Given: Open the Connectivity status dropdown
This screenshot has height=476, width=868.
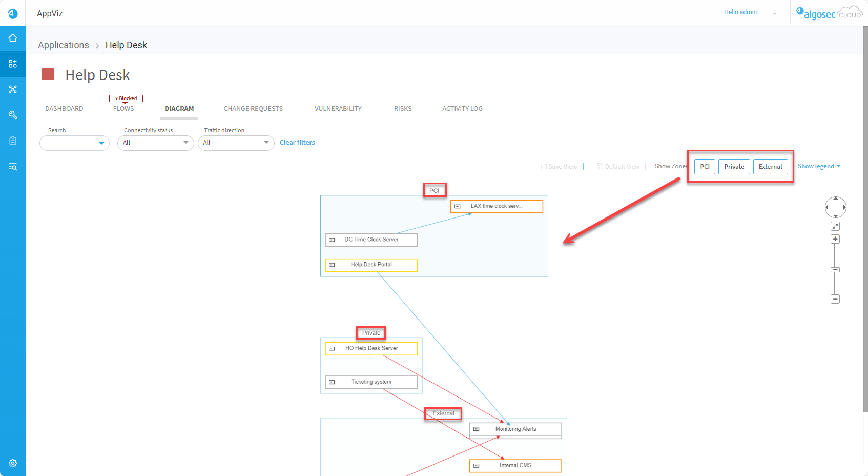Looking at the screenshot, I should [x=155, y=143].
